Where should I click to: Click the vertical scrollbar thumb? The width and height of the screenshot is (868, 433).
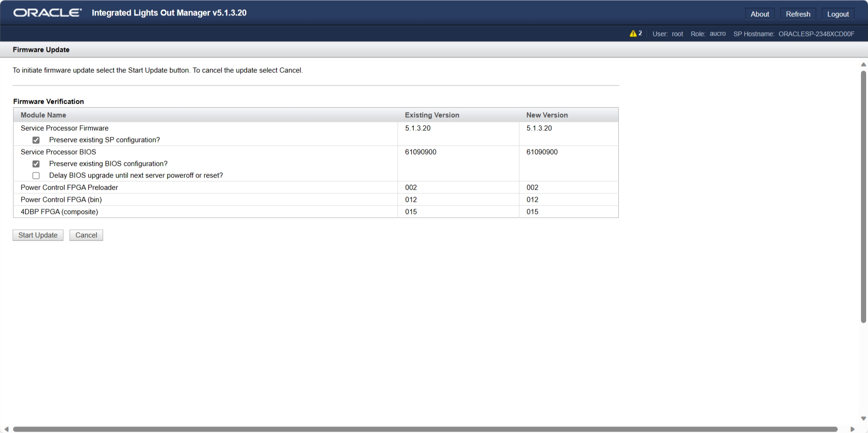pos(863,197)
